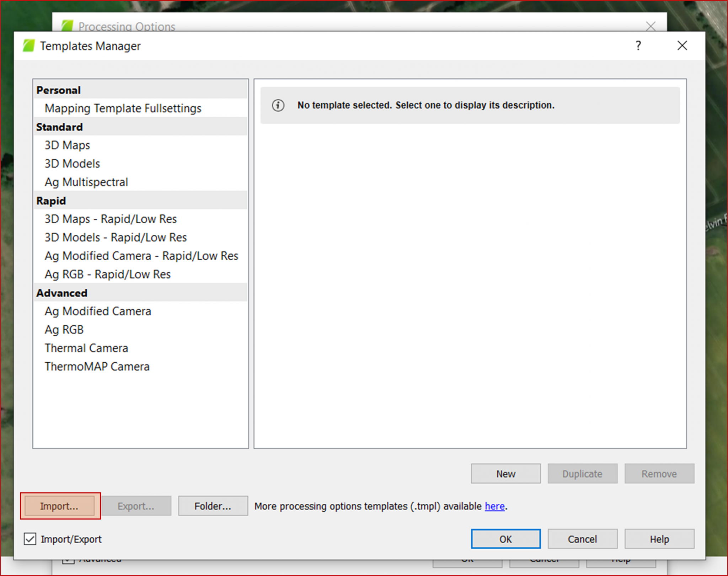
Task: Click Import to load a template file
Action: tap(60, 506)
